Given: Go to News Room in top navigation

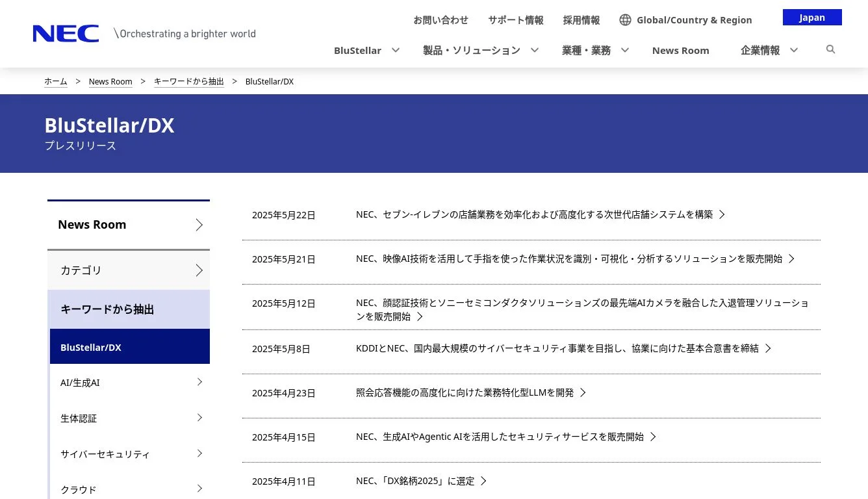Looking at the screenshot, I should pyautogui.click(x=680, y=51).
